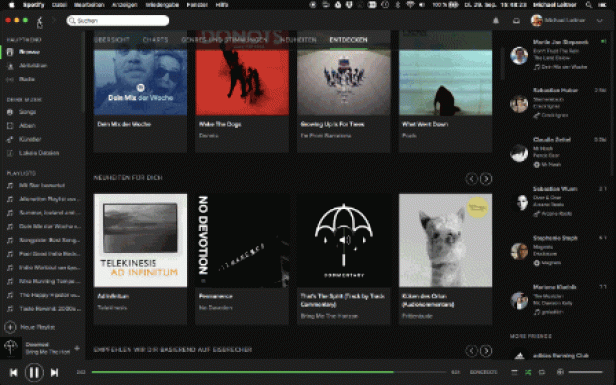
Task: Mute with the volume speaker icon
Action: point(560,372)
